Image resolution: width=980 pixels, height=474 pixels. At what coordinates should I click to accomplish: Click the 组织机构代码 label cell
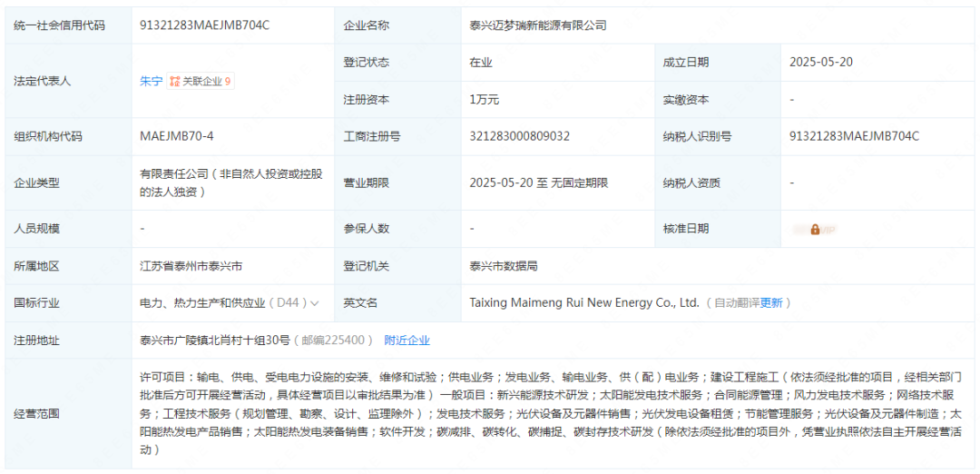coord(69,136)
